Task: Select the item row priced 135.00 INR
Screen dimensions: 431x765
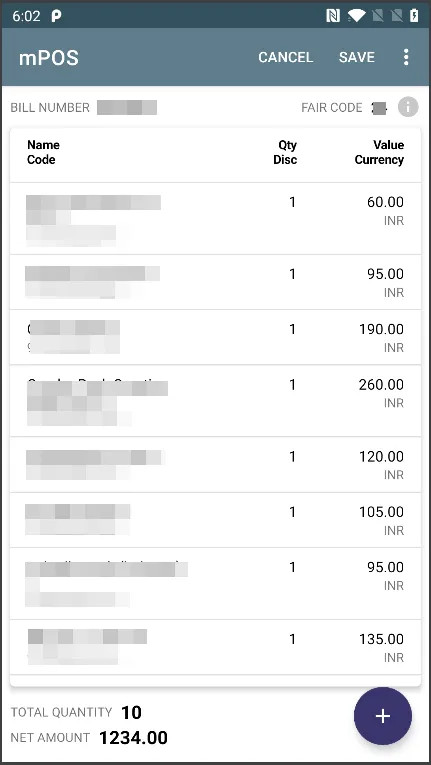Action: pos(215,647)
